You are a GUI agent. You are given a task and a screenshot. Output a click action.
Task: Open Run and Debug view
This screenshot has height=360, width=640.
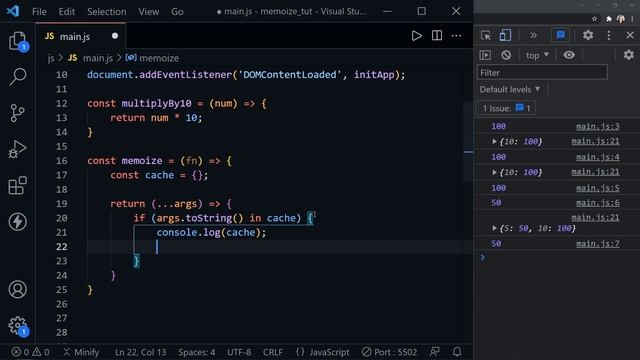pos(18,149)
